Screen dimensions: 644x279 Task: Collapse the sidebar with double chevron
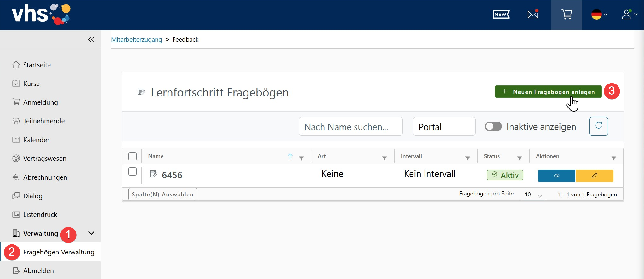click(91, 39)
